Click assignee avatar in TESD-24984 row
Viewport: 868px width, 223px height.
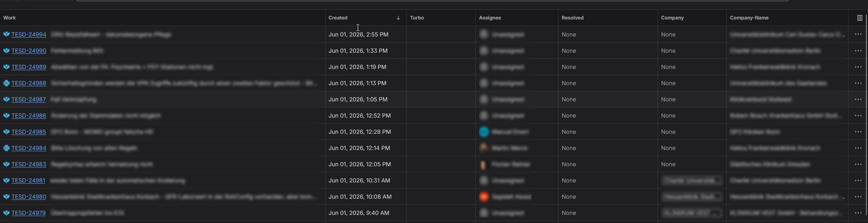484,148
